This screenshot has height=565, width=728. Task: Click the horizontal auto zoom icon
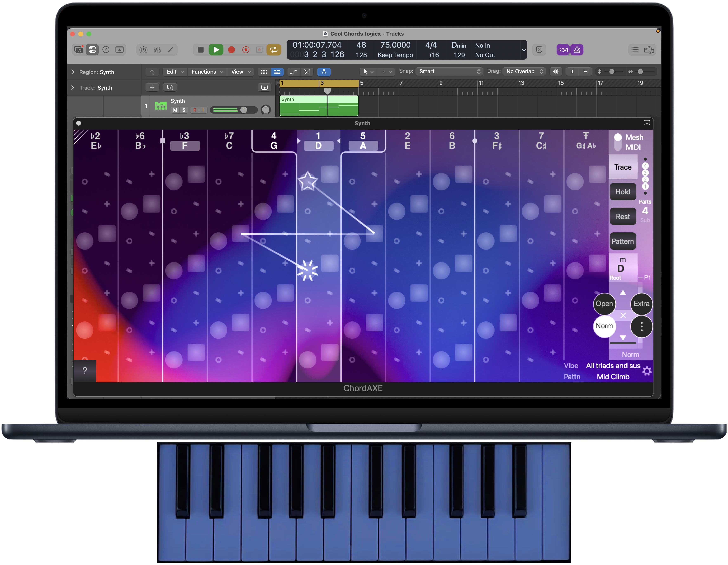[x=585, y=71]
